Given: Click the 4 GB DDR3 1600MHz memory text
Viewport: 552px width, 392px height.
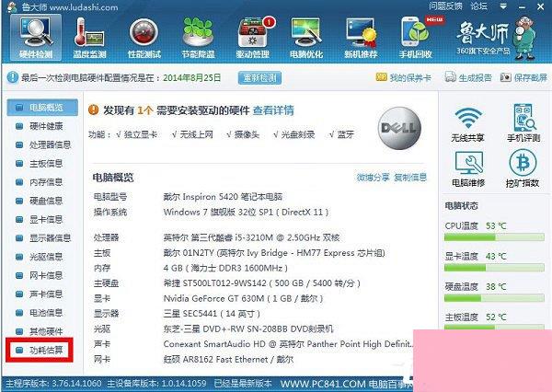Looking at the screenshot, I should (x=225, y=268).
